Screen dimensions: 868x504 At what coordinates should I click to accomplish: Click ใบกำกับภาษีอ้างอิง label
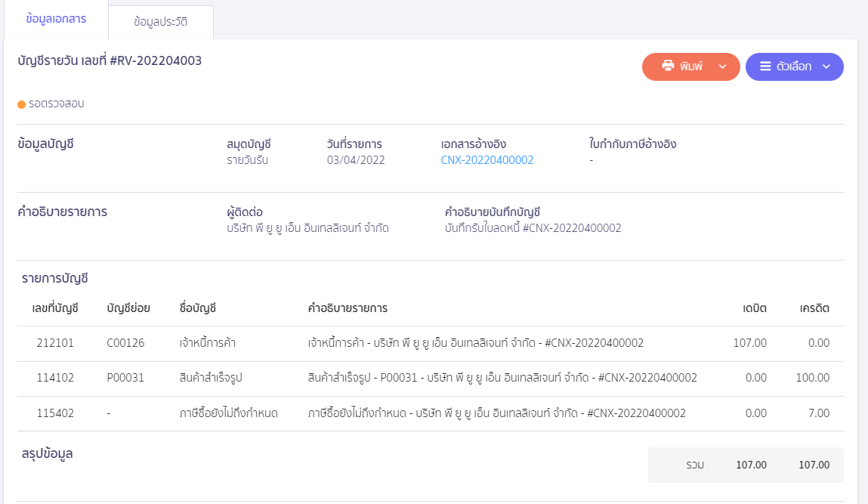coord(633,144)
